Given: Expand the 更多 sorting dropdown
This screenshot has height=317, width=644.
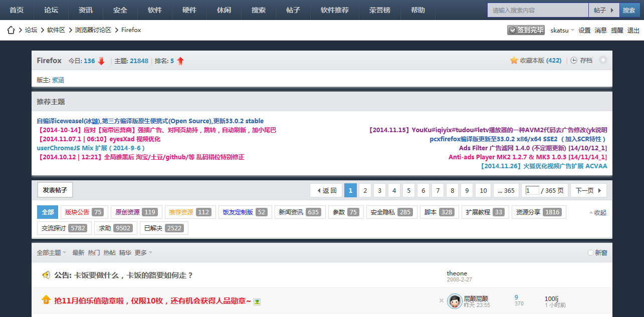Looking at the screenshot, I should (143, 253).
